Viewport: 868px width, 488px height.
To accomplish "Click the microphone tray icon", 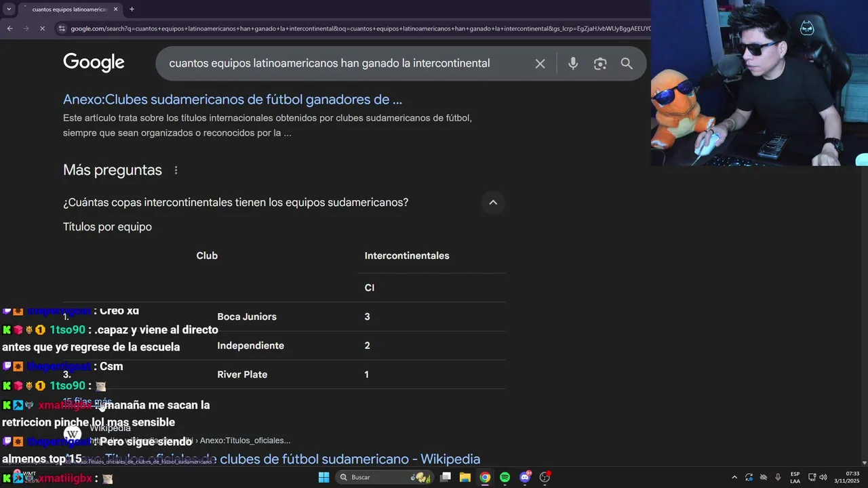I will tap(778, 477).
